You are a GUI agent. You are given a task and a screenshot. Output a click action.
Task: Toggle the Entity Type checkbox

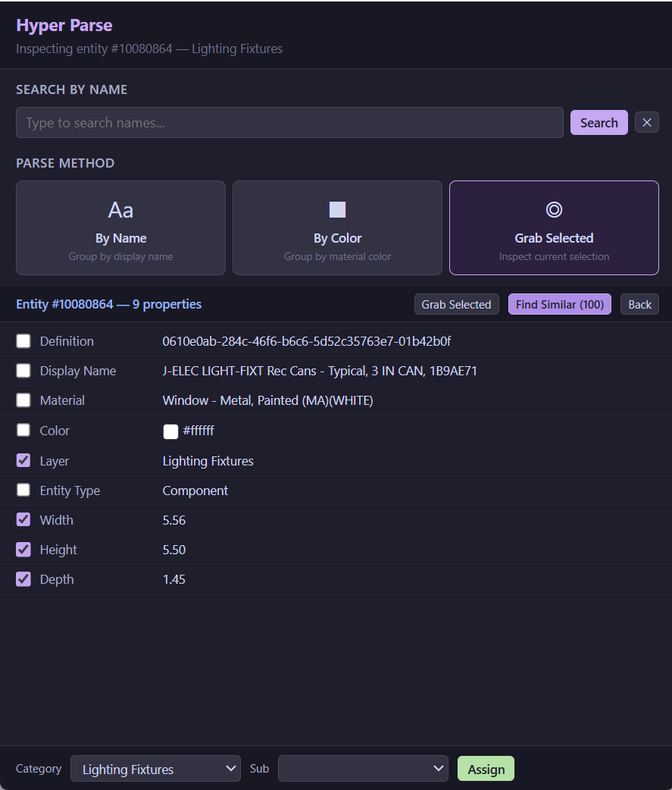click(x=23, y=490)
